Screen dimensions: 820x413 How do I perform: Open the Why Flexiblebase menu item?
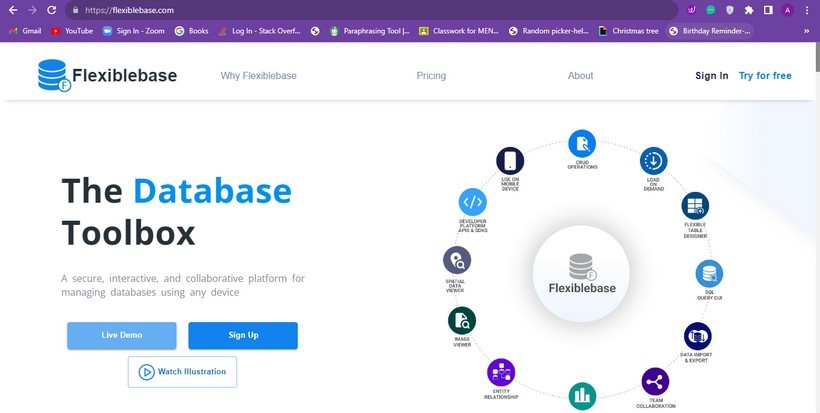pos(258,76)
